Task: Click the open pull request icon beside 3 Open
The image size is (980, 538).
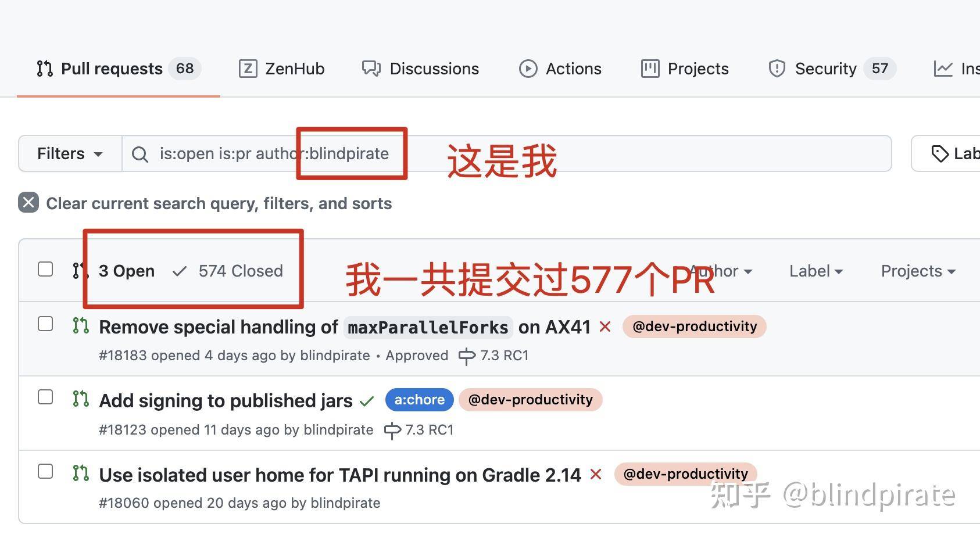Action: pos(80,270)
